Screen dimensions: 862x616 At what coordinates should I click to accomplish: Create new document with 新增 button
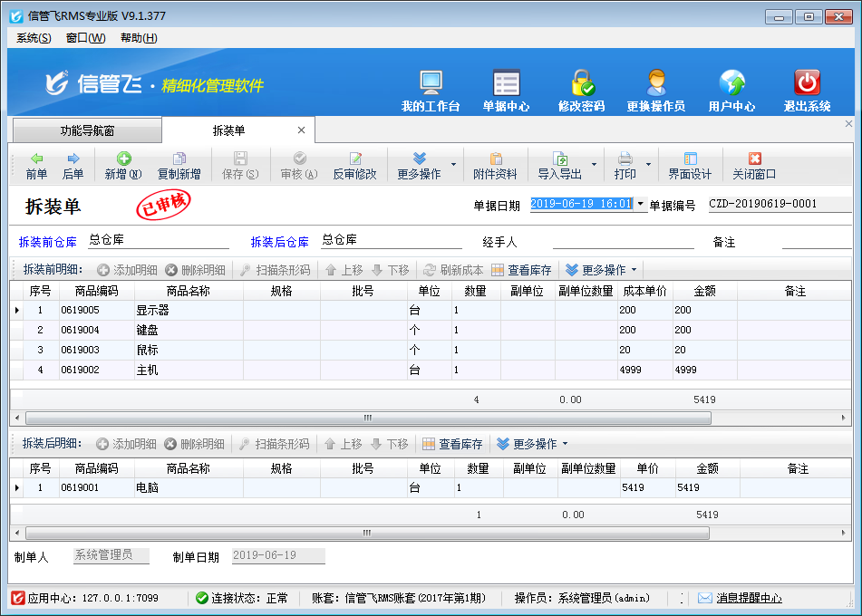pos(123,166)
